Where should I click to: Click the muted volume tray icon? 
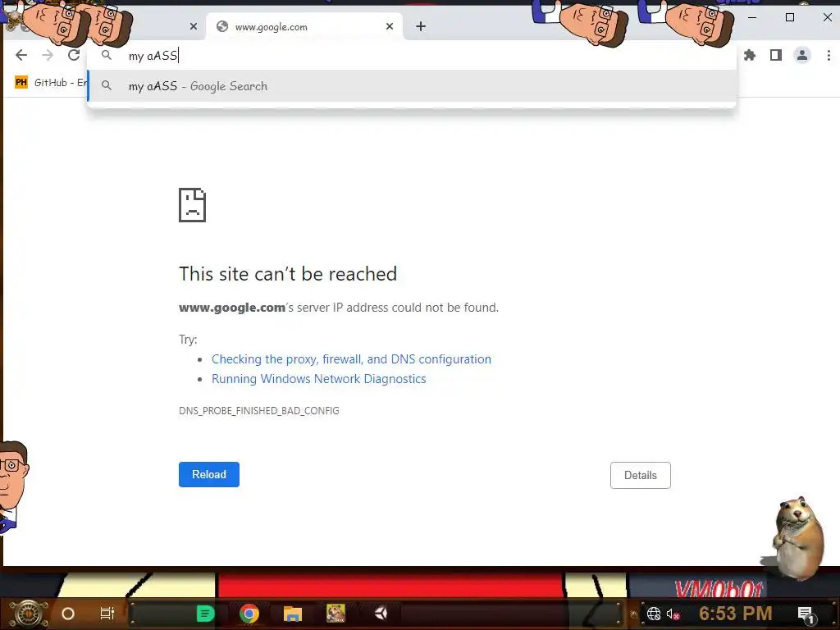(x=673, y=614)
